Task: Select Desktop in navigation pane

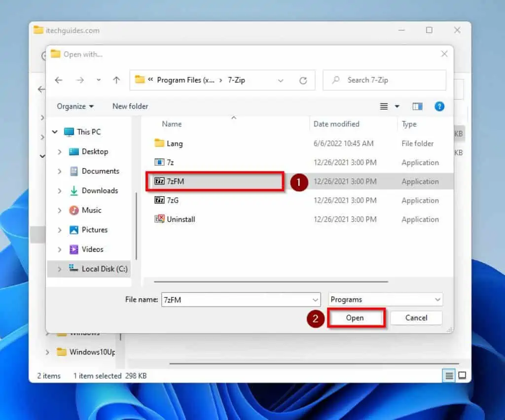Action: pos(95,152)
